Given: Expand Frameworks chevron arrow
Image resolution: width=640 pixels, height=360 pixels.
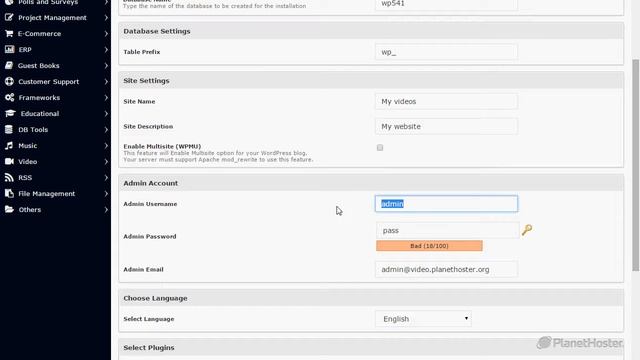Looking at the screenshot, I should (x=106, y=98).
